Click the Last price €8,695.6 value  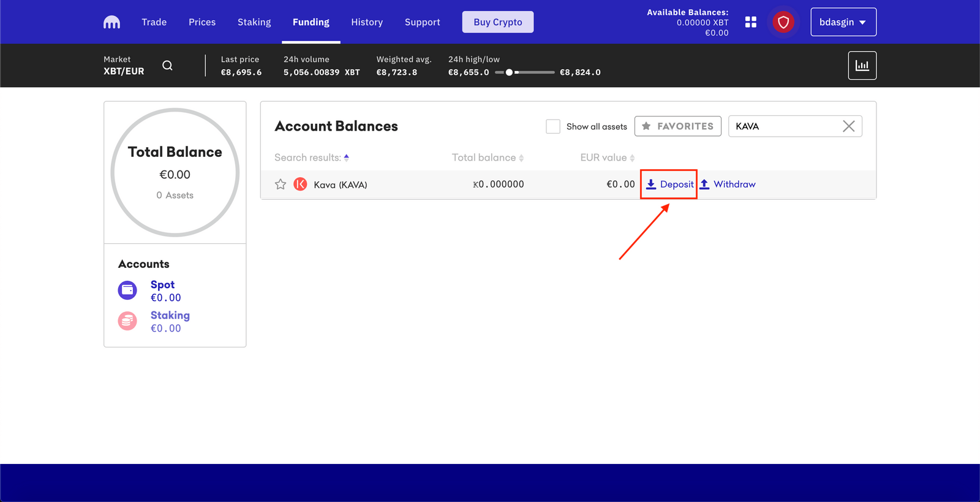(241, 72)
